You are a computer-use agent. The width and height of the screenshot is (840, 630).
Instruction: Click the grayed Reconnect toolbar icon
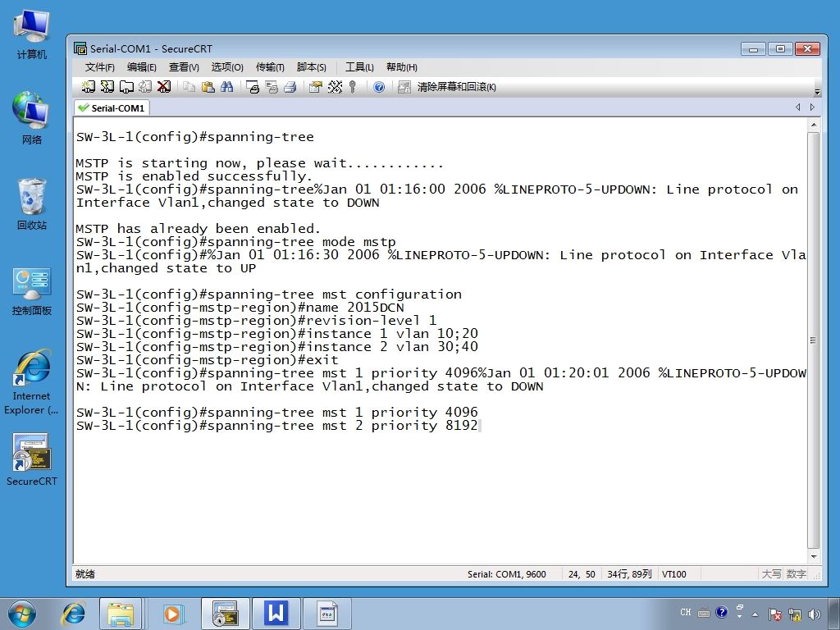tap(145, 87)
